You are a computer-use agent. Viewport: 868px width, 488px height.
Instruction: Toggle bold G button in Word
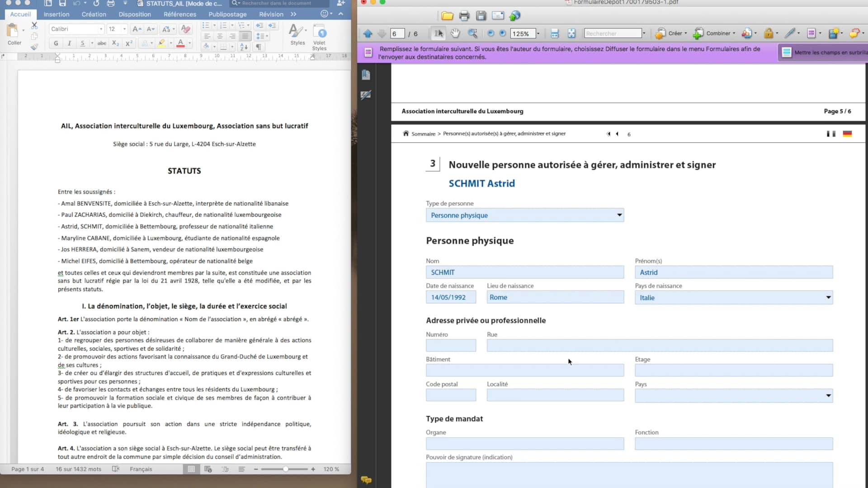pyautogui.click(x=56, y=43)
